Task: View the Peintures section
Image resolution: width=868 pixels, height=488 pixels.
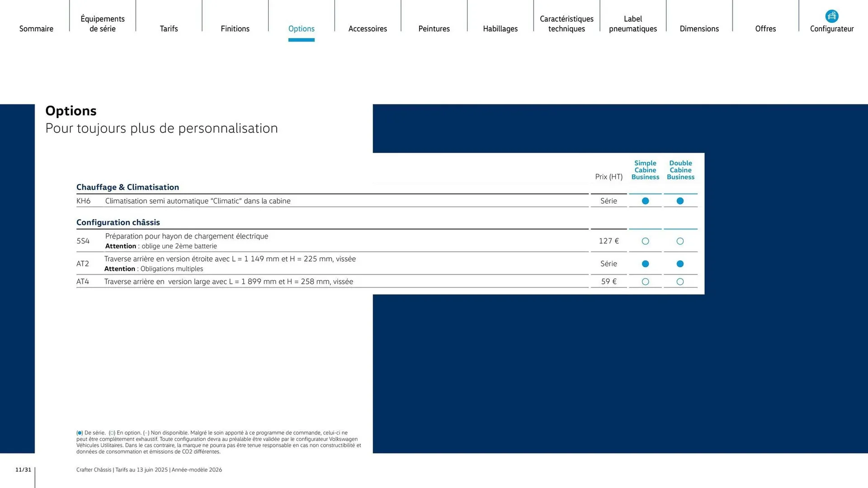Action: coord(434,28)
